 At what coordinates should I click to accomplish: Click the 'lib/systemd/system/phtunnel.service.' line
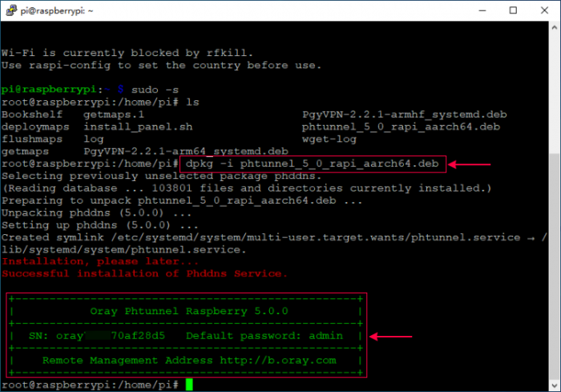[123, 249]
